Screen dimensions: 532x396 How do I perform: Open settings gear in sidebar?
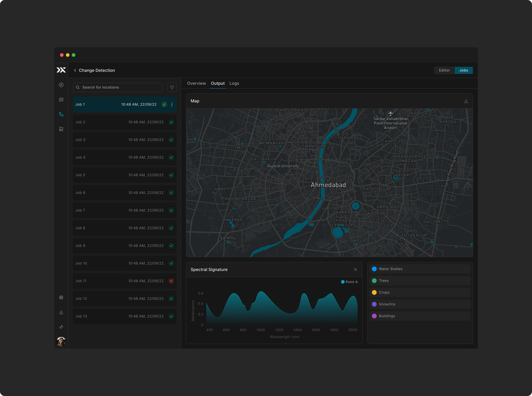pyautogui.click(x=61, y=297)
